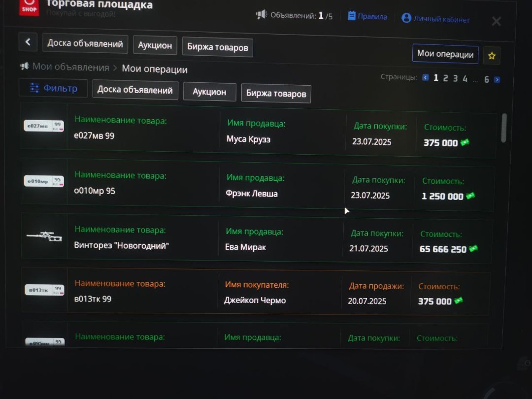This screenshot has width=532, height=399.
Task: Click sale date 20.07.2025
Action: click(x=367, y=301)
